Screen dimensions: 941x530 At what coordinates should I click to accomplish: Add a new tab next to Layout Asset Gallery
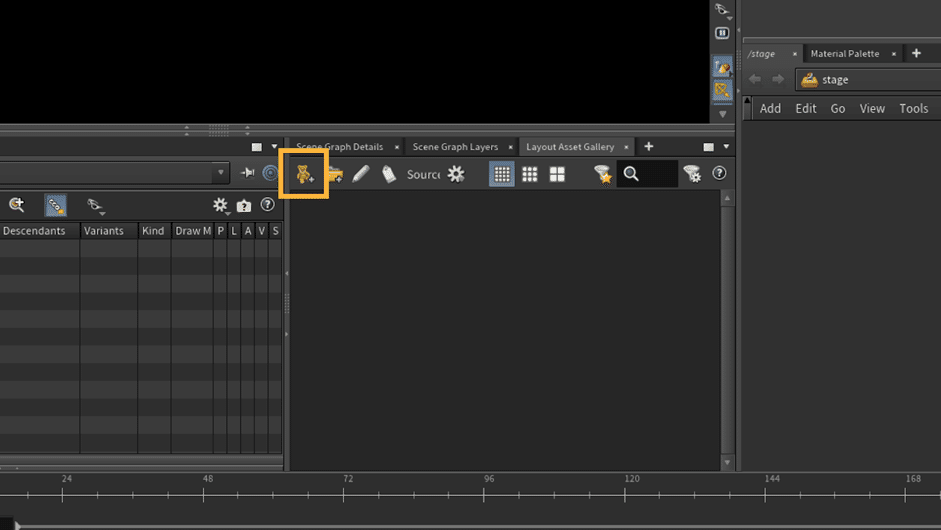(x=649, y=146)
